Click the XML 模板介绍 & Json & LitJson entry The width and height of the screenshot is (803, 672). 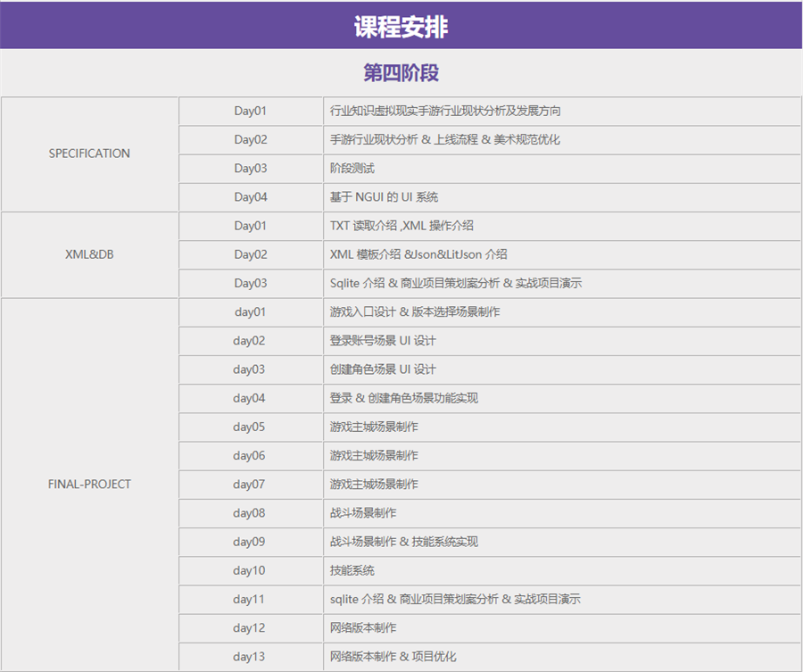pyautogui.click(x=418, y=254)
